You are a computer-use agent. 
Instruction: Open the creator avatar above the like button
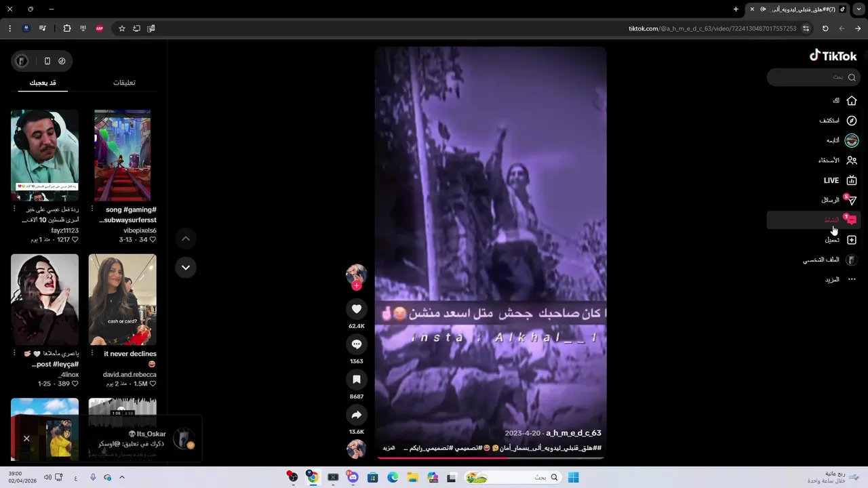coord(357,274)
